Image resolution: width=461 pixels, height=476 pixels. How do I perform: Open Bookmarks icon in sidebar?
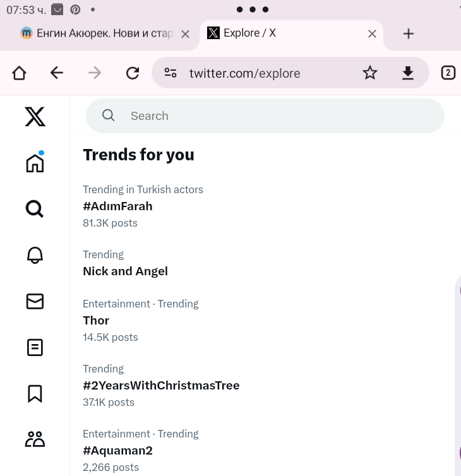click(x=35, y=394)
